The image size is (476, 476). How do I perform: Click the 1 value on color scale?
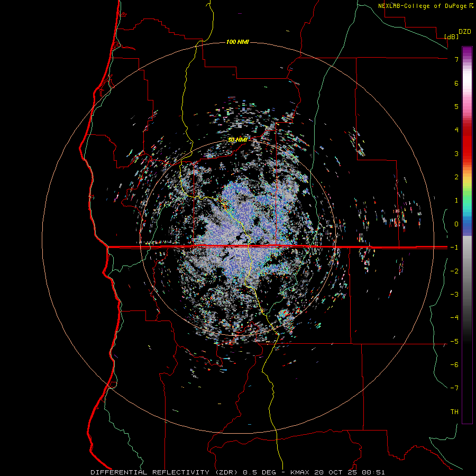coord(456,200)
